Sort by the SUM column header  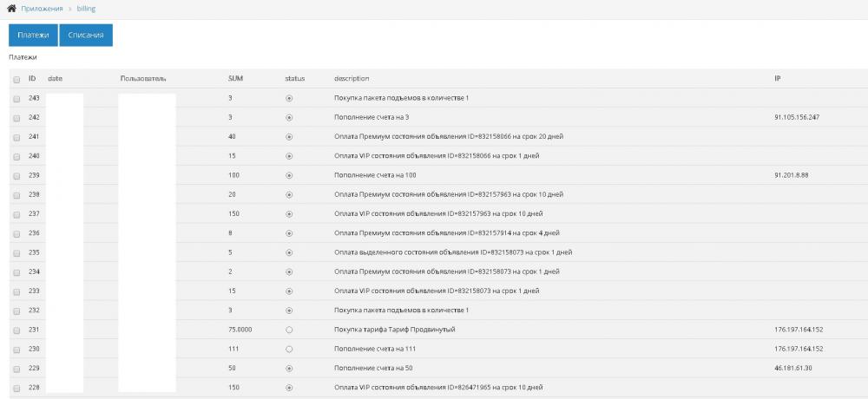coord(235,79)
